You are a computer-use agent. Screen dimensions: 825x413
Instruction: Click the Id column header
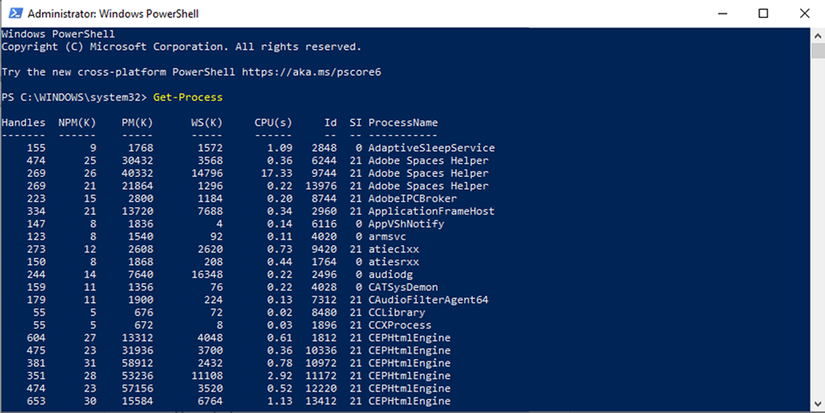click(330, 123)
